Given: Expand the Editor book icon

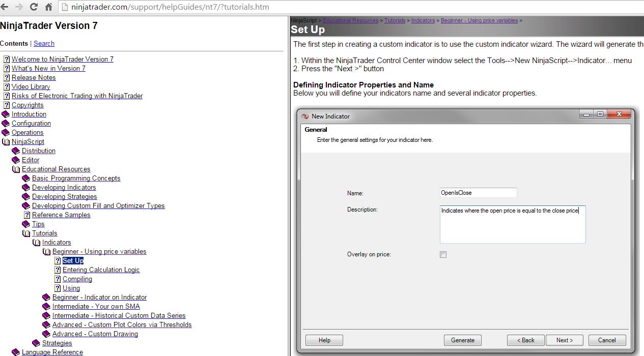Looking at the screenshot, I should pos(16,160).
